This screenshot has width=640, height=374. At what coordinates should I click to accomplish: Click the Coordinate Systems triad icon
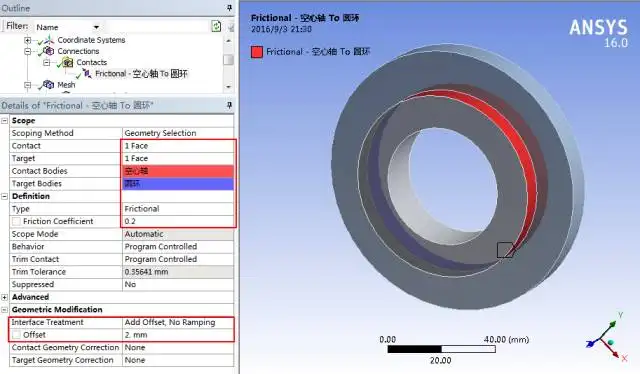[x=49, y=40]
